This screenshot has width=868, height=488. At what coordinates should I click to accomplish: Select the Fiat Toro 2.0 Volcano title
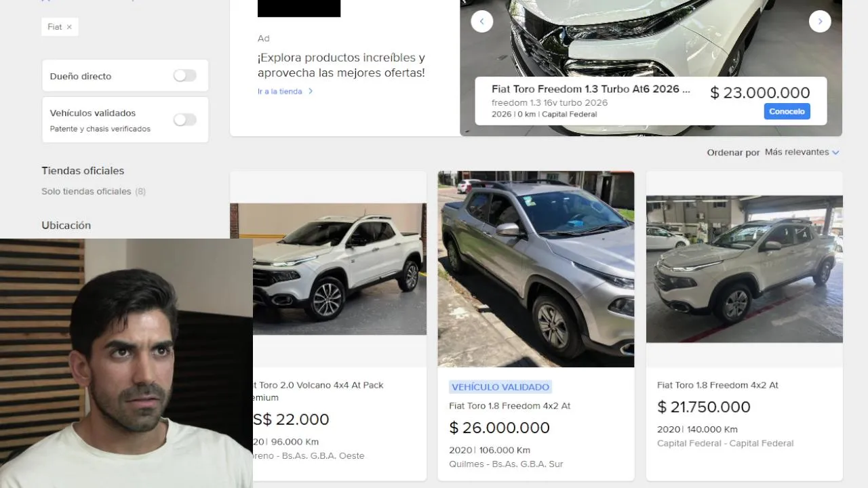[x=318, y=391]
